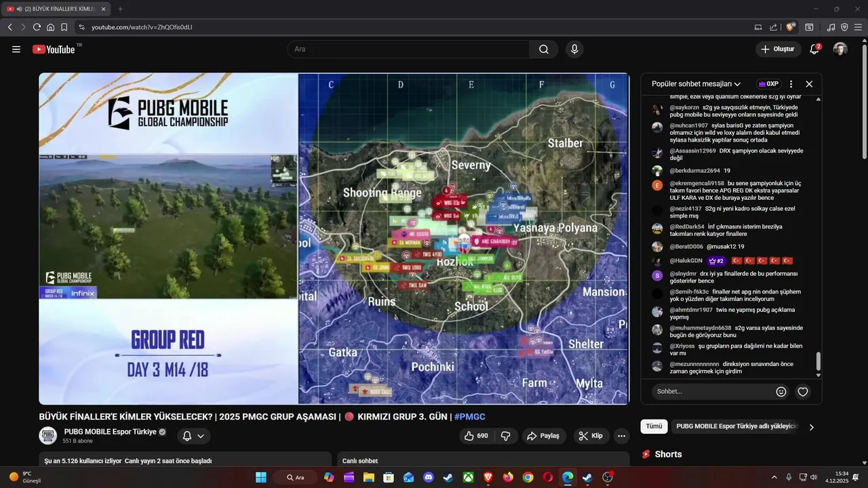Open the weather widget showing 9°C Güneşli
The width and height of the screenshot is (868, 488).
[26, 477]
